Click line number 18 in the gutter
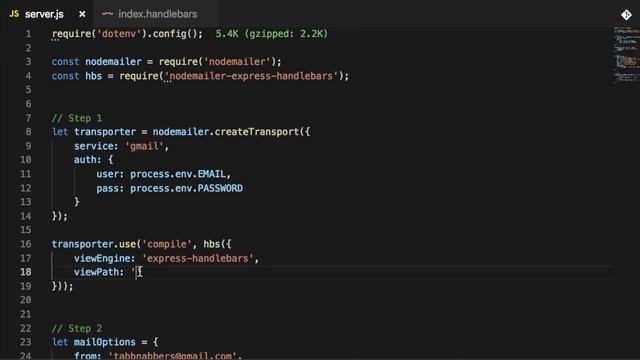640x360 pixels. pos(25,272)
